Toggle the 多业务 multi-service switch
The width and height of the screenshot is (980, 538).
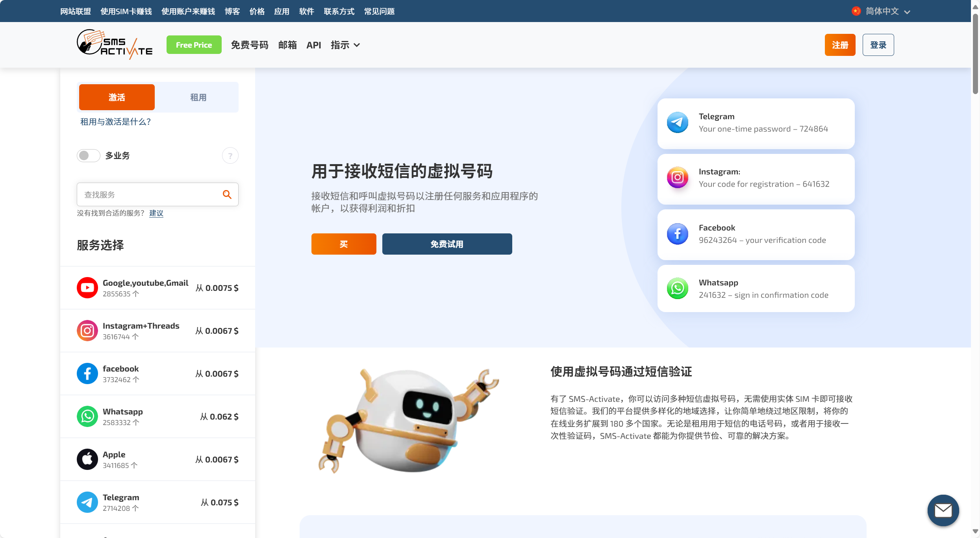(88, 155)
